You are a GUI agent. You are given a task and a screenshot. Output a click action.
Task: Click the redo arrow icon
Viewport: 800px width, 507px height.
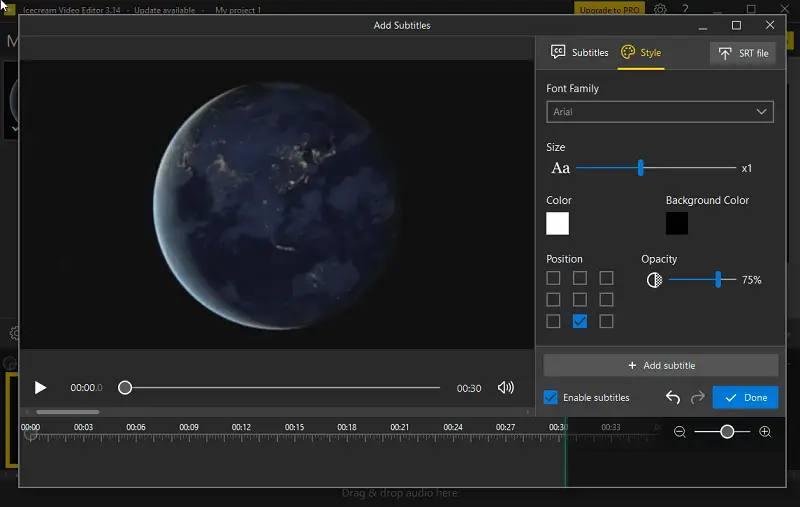coord(697,397)
